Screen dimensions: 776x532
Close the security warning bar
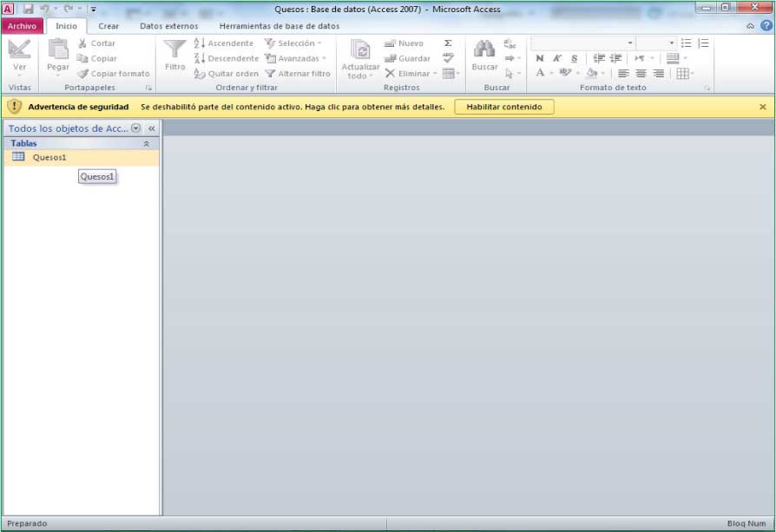point(763,107)
